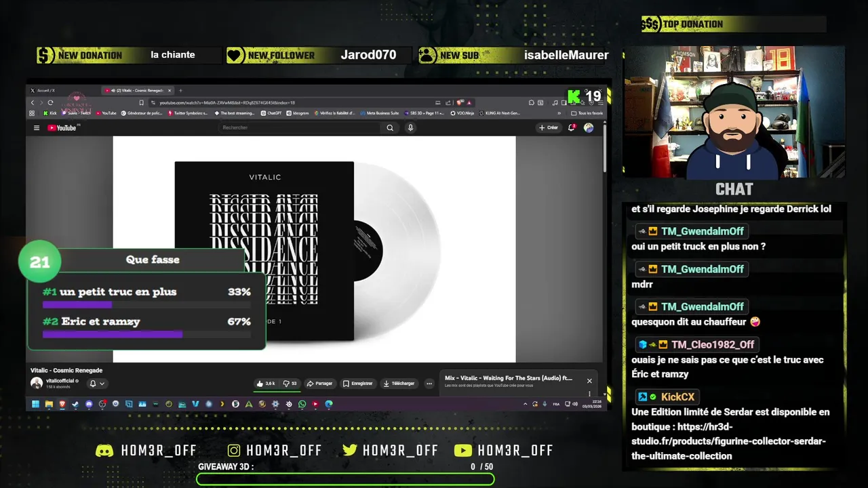The width and height of the screenshot is (868, 488).
Task: Click the YouTube search magnifier button
Action: 390,127
